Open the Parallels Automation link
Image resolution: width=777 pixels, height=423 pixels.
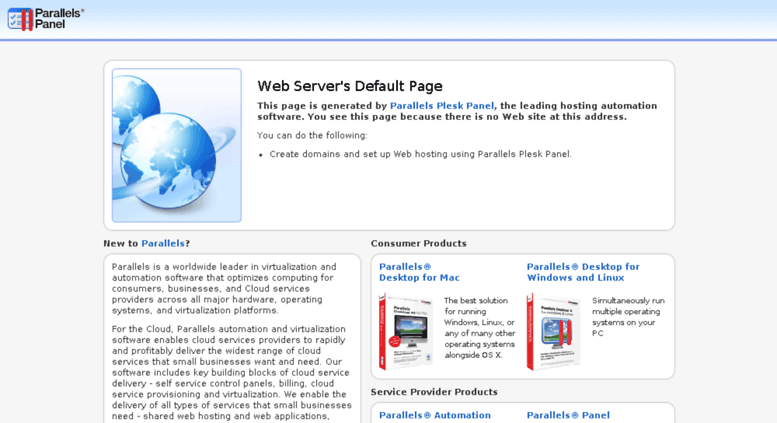[435, 415]
